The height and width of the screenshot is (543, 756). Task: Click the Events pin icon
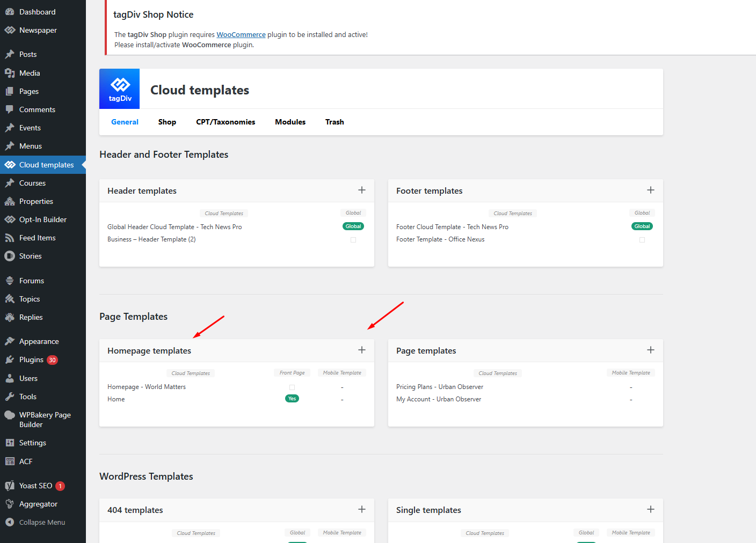10,128
